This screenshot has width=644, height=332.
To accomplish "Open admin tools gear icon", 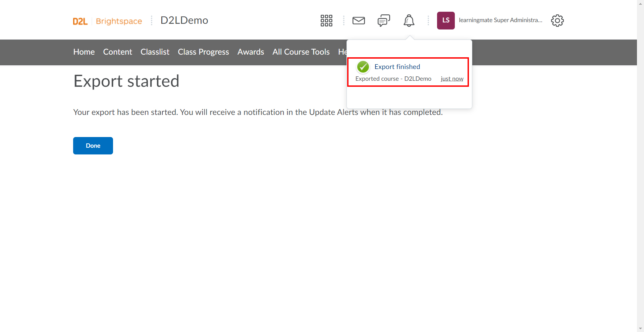I will [x=557, y=20].
